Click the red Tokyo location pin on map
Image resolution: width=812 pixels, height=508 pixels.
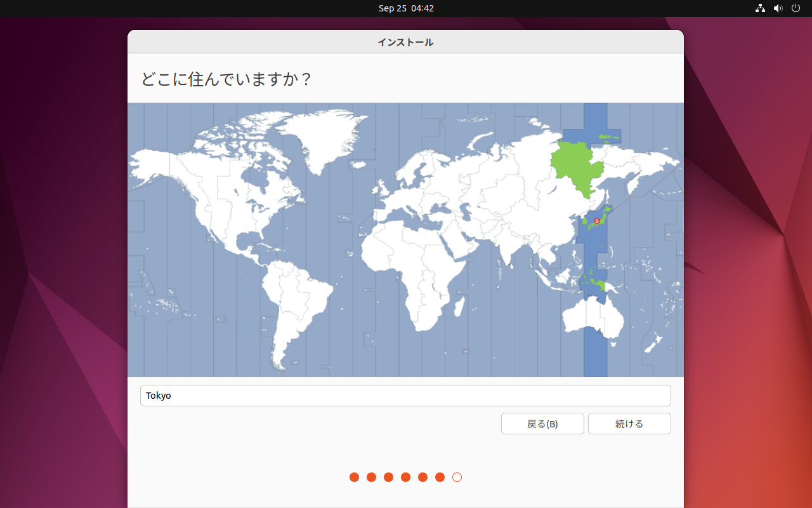tap(596, 221)
